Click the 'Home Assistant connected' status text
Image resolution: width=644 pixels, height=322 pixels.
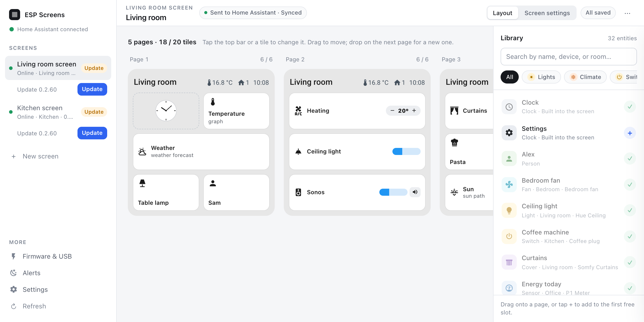tap(53, 29)
